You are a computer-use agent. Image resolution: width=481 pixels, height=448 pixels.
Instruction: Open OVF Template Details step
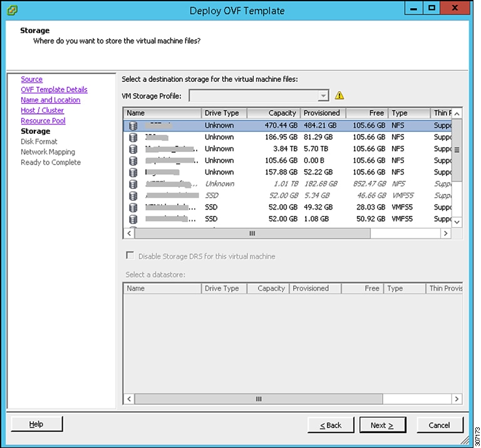(54, 89)
